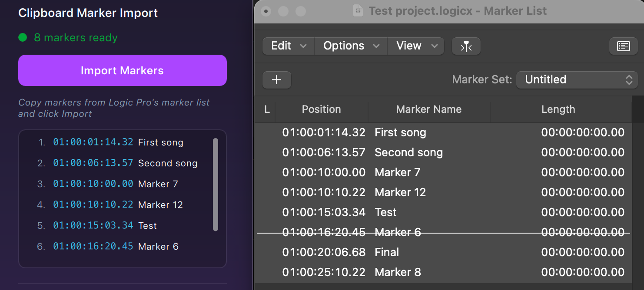
Task: Select Marker 12 name in Marker List table
Action: coord(400,192)
